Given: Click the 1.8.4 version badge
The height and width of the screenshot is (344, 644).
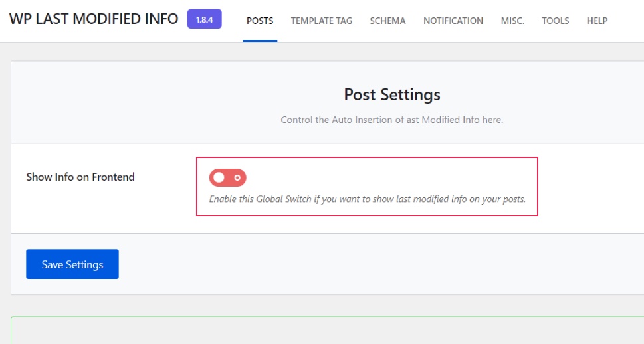Looking at the screenshot, I should point(204,19).
